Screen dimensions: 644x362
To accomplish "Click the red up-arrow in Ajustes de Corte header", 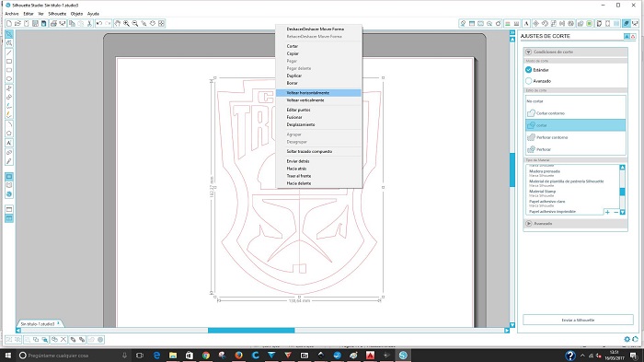I will (633, 37).
